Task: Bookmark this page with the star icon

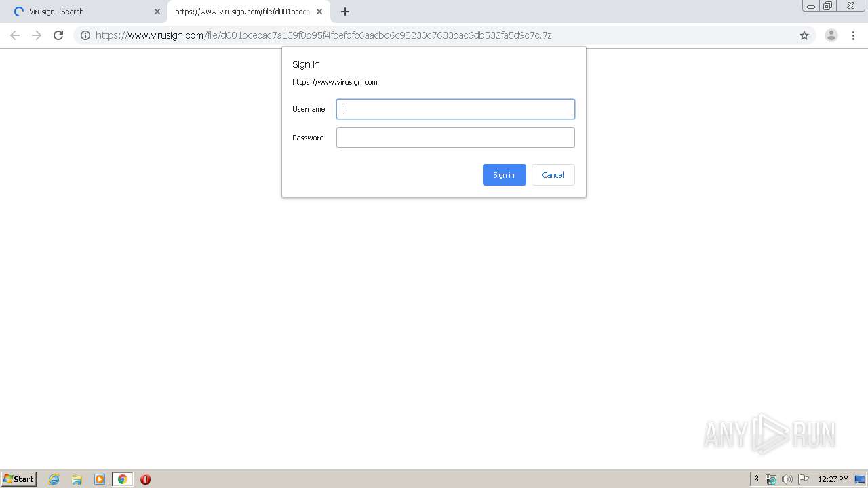Action: point(804,35)
